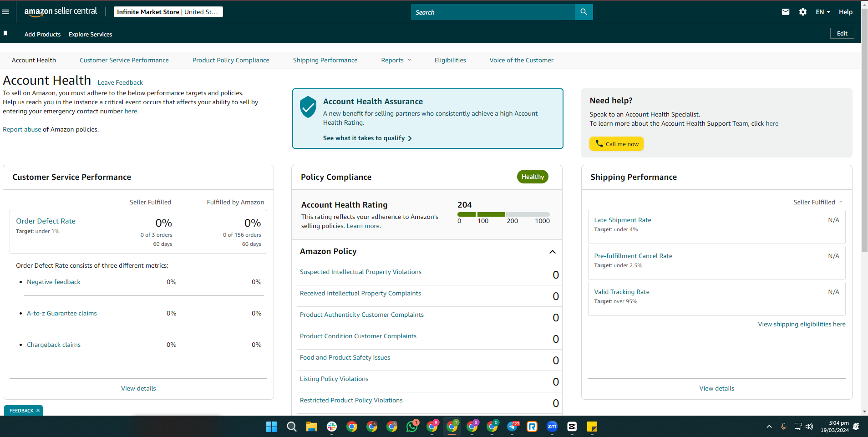The width and height of the screenshot is (868, 437).
Task: Open the Pre-fulfillment Cancel Rate link
Action: point(633,256)
